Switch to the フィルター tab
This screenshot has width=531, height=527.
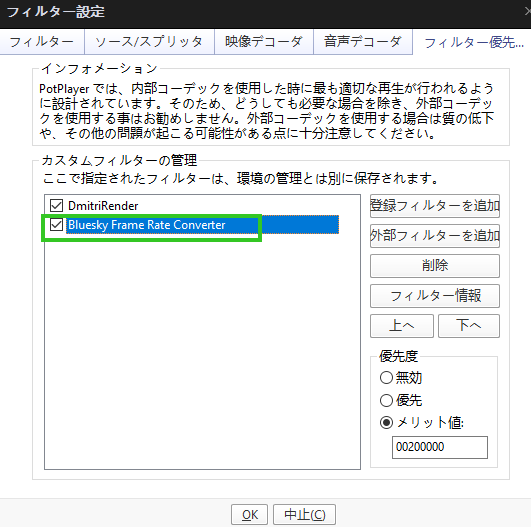pos(42,42)
